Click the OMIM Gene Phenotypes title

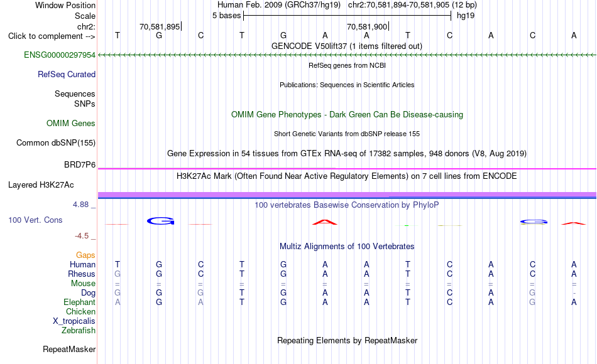(347, 114)
